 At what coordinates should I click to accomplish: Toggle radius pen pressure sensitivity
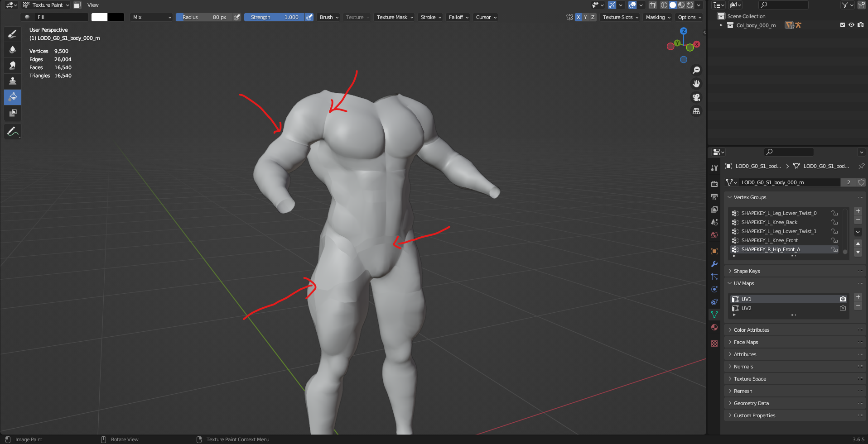click(237, 17)
